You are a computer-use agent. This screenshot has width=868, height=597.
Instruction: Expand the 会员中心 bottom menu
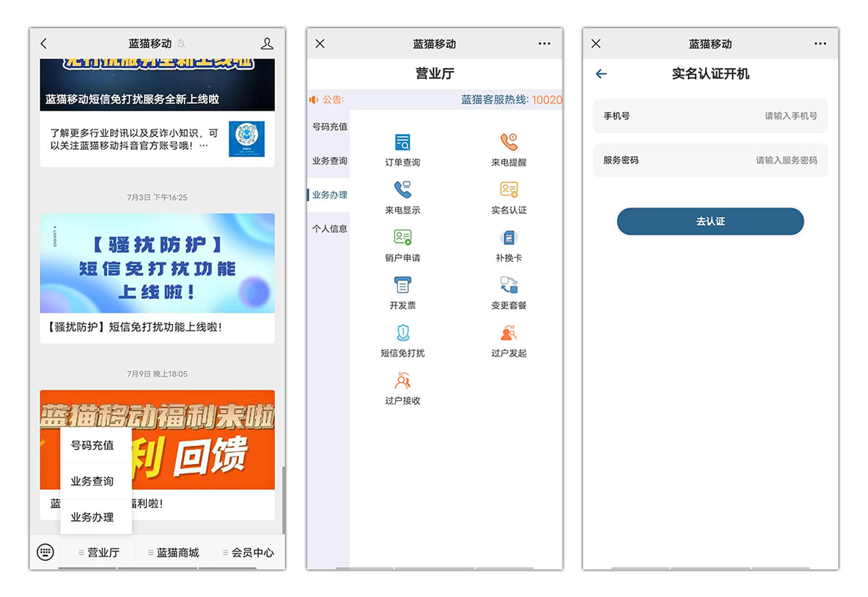tap(248, 552)
